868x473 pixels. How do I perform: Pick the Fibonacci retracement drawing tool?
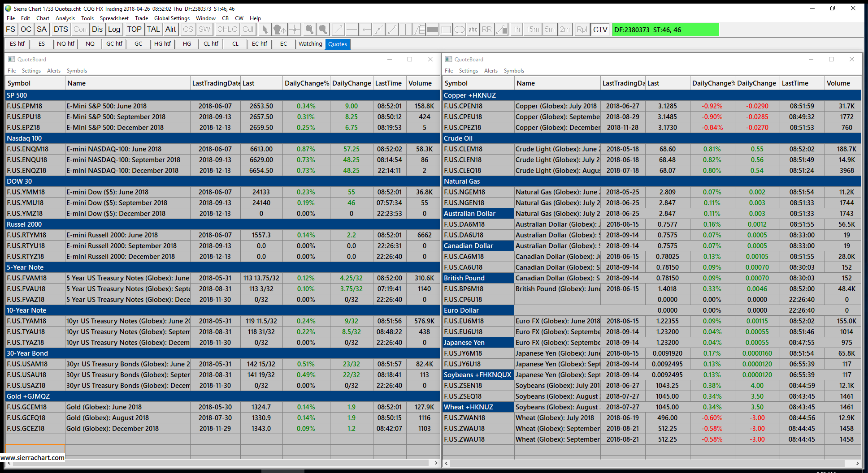pyautogui.click(x=419, y=30)
